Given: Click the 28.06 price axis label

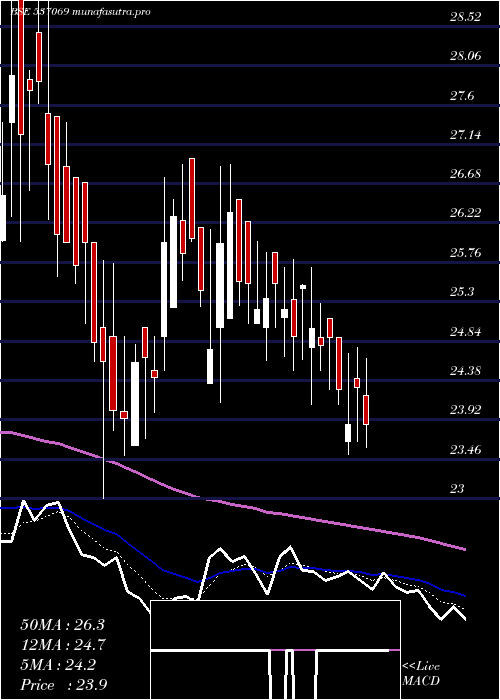Looking at the screenshot, I should click(466, 56).
